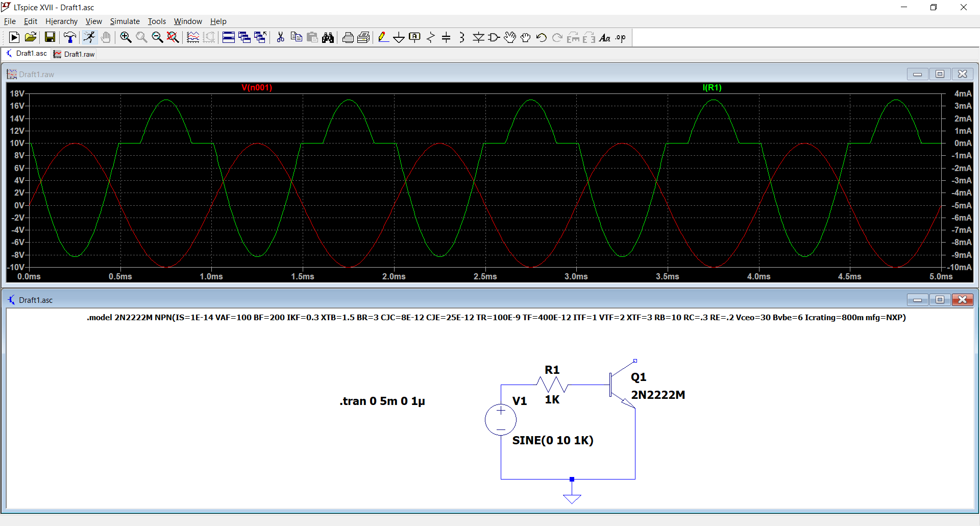This screenshot has width=980, height=526.
Task: Open the File menu
Action: click(10, 21)
